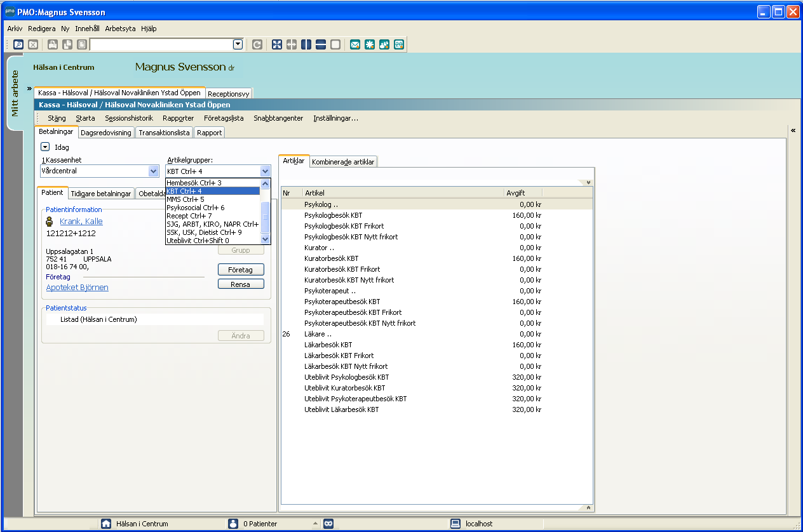Toggle the Idag collapse arrow

click(45, 147)
